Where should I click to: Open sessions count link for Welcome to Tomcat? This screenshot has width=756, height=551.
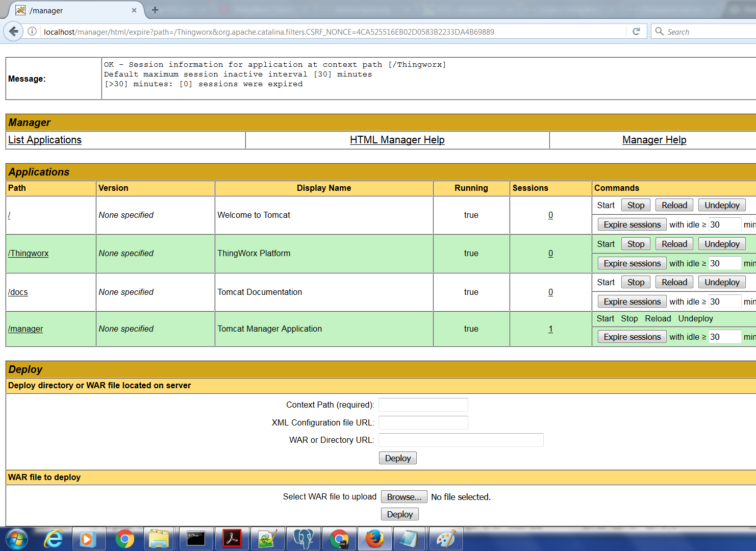click(550, 215)
